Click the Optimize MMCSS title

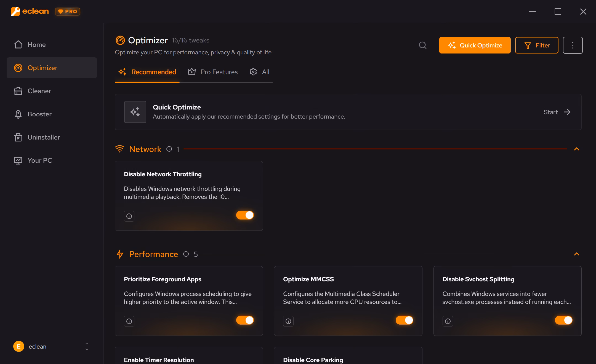click(x=308, y=279)
